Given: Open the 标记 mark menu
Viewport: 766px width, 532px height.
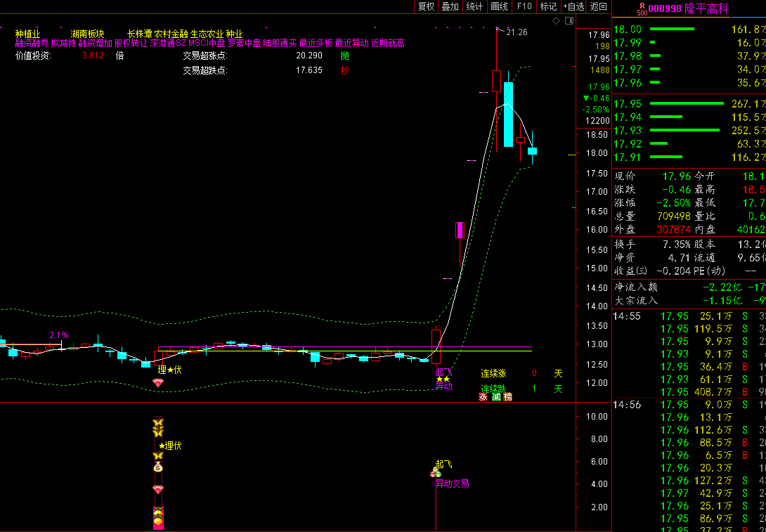Looking at the screenshot, I should click(548, 6).
